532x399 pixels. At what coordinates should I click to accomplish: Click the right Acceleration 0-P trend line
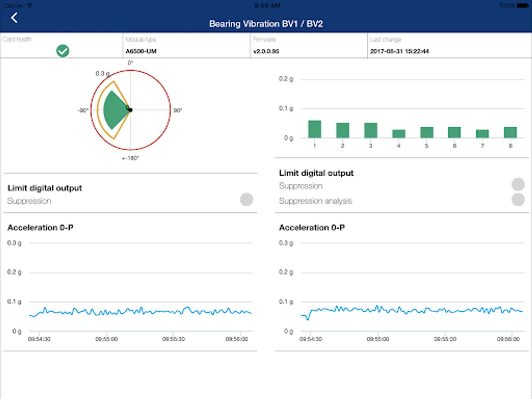(412, 310)
